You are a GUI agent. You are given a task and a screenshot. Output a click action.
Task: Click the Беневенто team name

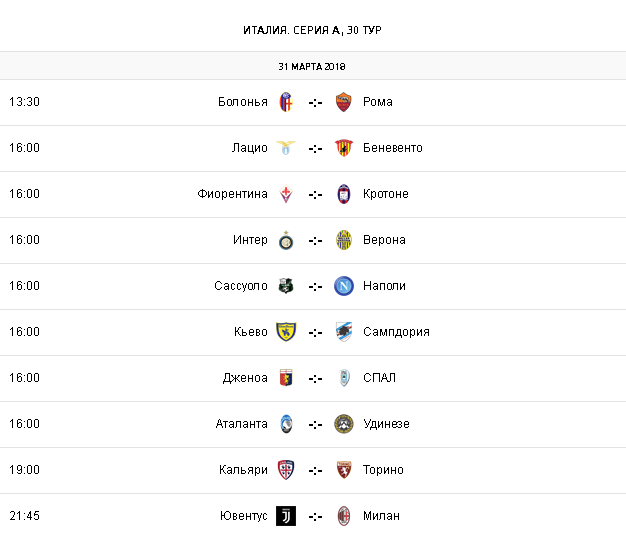(x=392, y=148)
